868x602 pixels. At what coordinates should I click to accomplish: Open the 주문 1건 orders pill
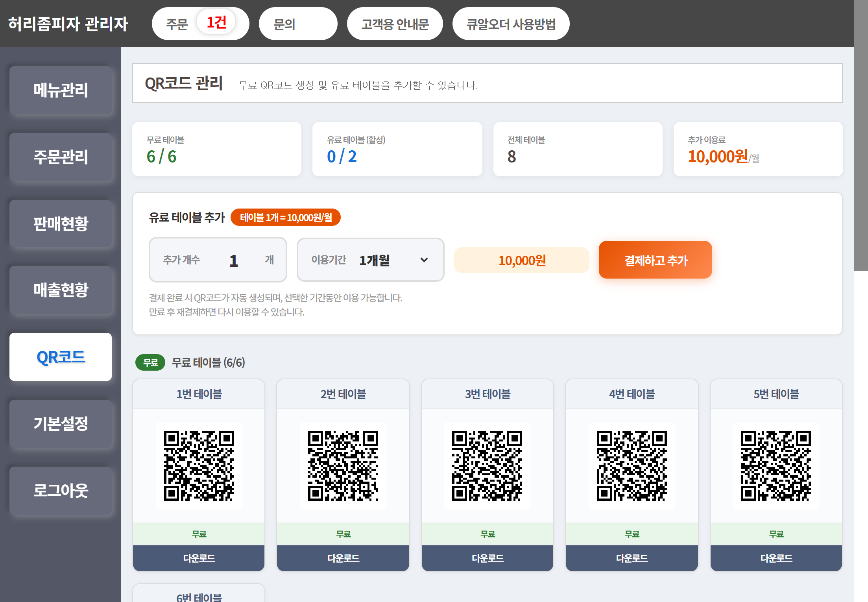(x=200, y=24)
